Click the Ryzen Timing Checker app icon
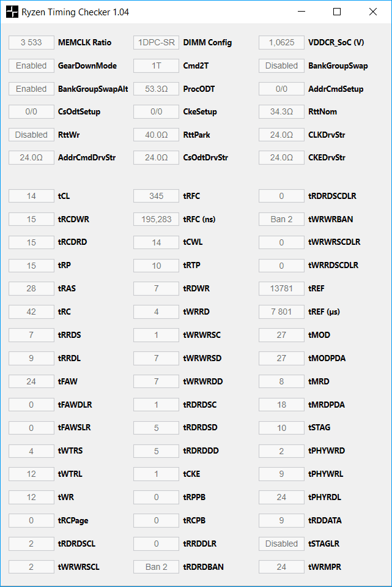Viewport: 392px width, 587px height. tap(12, 12)
